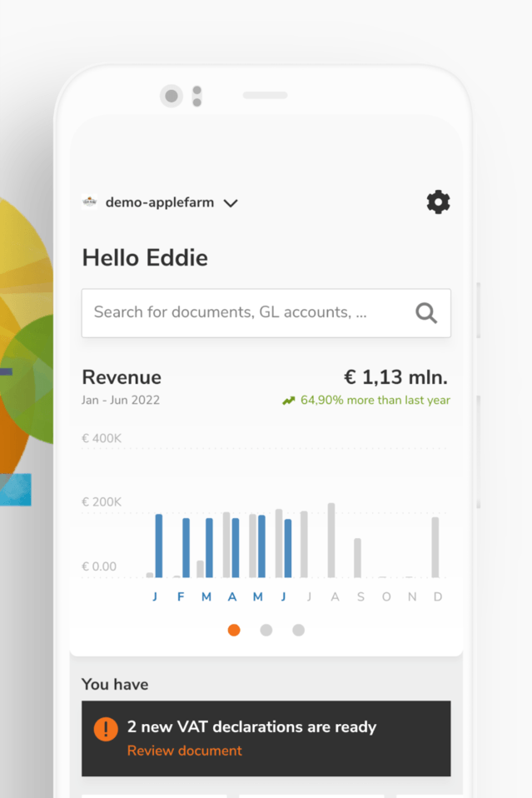Select the January label on chart axis

click(155, 596)
